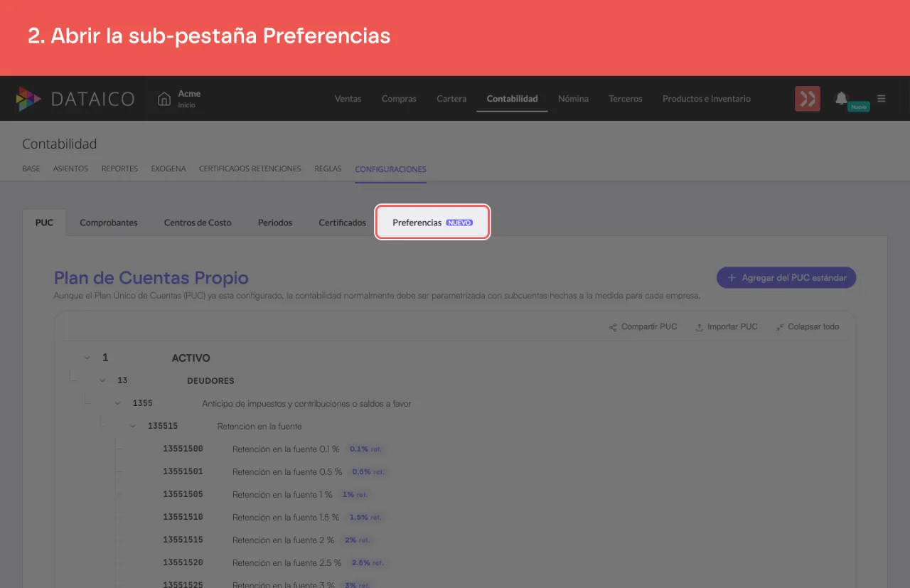Switch to the EXOGENA sub-section
This screenshot has height=588, width=910.
coord(168,169)
